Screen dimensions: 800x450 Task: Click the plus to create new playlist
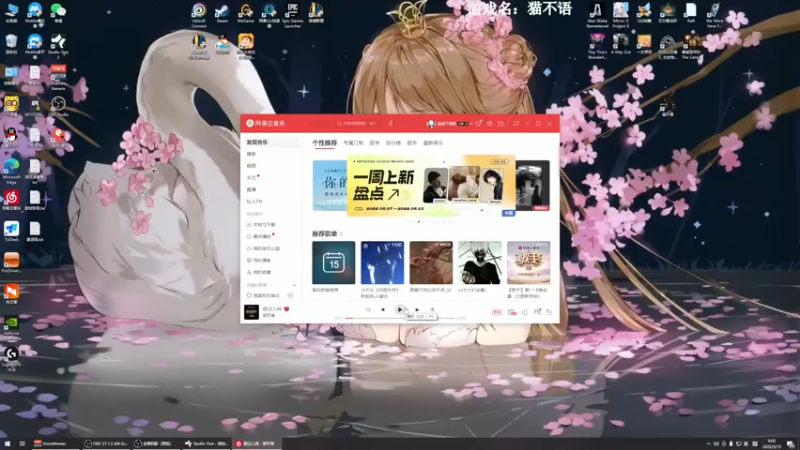pos(294,285)
